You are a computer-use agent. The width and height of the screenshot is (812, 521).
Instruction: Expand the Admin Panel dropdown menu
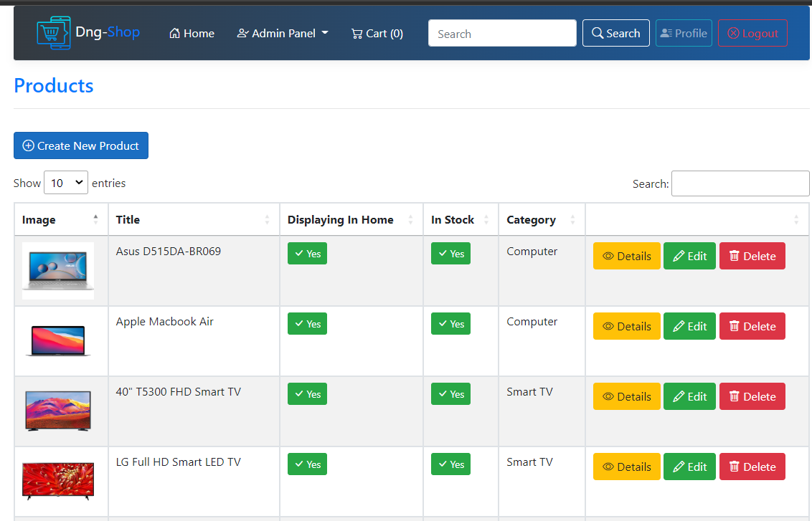(283, 34)
